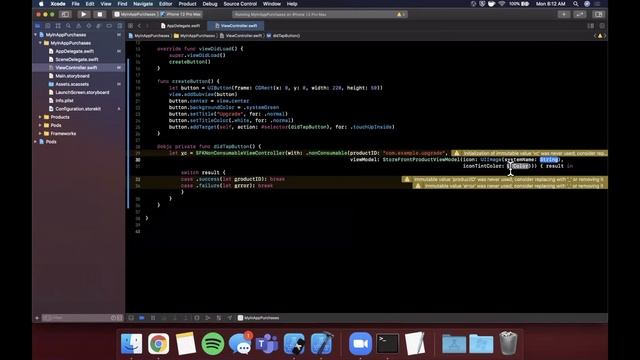
Task: Open the Xcode menu
Action: 58,4
